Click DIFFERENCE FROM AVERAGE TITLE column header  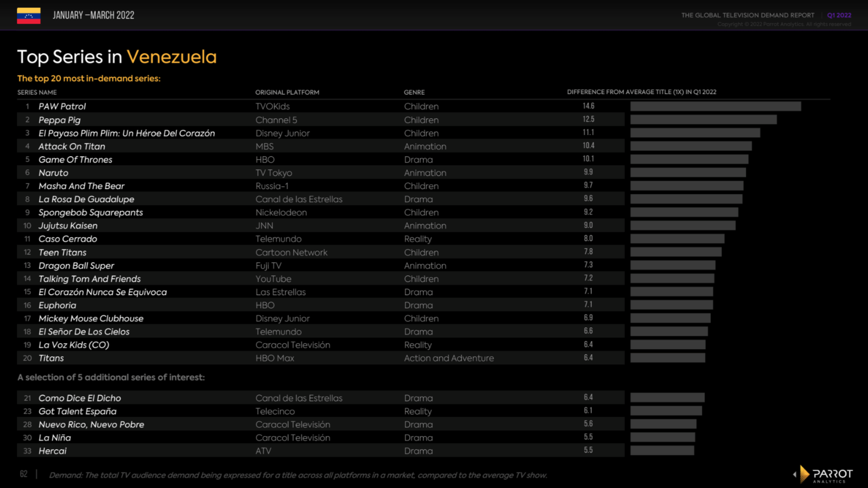[642, 92]
